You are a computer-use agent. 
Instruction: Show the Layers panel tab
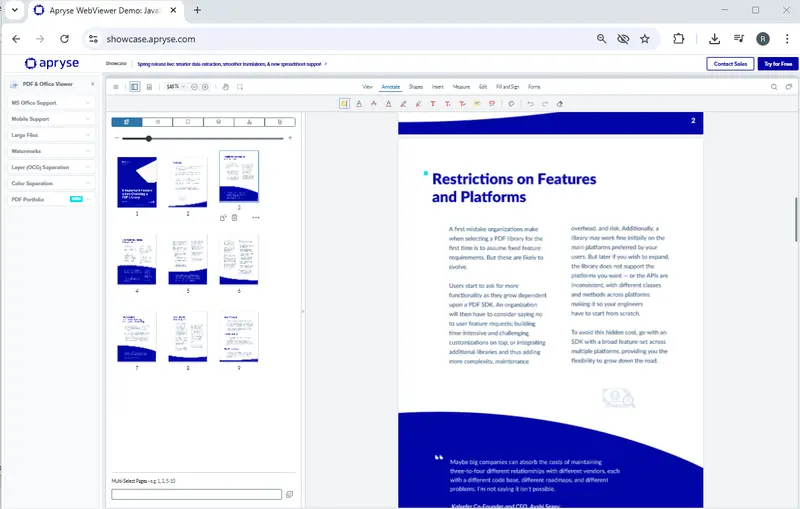click(x=219, y=122)
